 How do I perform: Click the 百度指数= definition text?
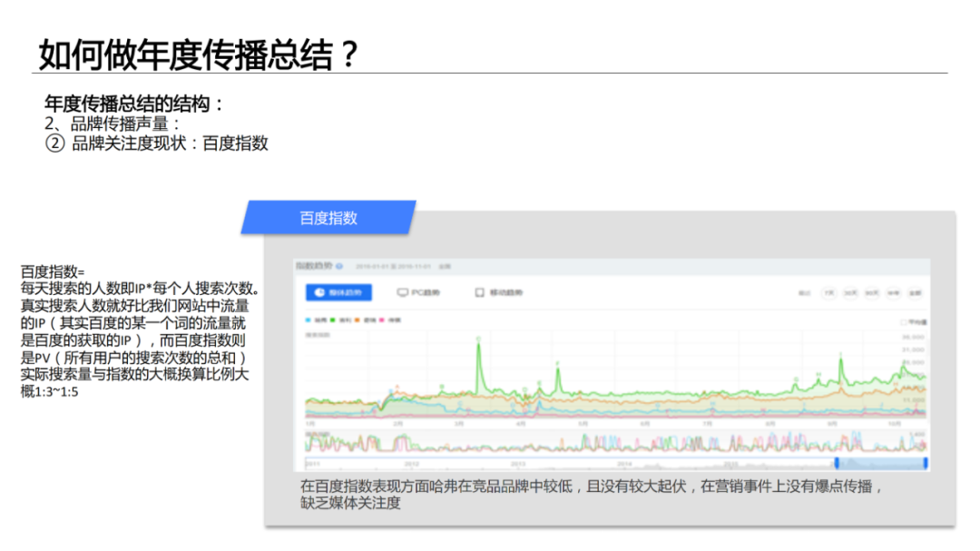[53, 271]
